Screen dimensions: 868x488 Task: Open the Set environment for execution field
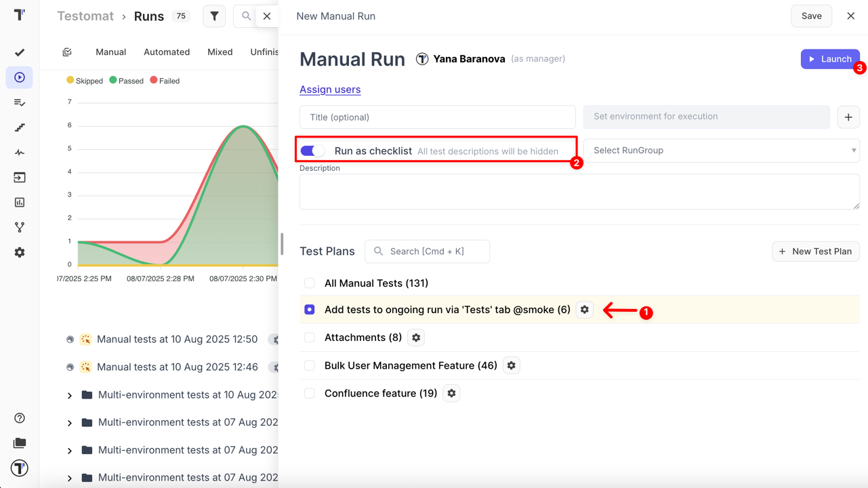click(x=706, y=117)
